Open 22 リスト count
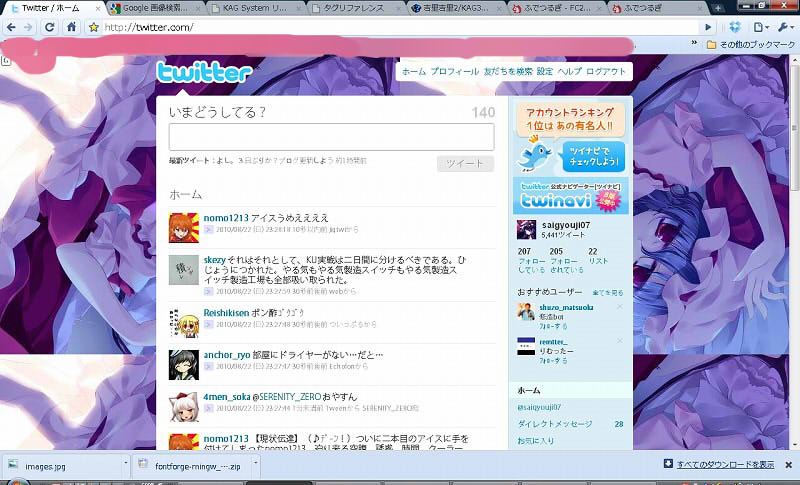 coord(598,256)
